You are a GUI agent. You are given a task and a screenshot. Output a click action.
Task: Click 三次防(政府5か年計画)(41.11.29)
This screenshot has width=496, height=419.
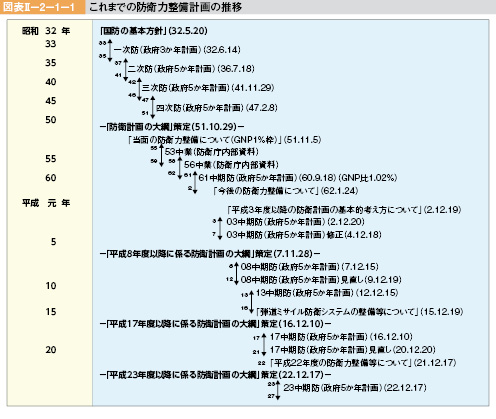point(208,88)
